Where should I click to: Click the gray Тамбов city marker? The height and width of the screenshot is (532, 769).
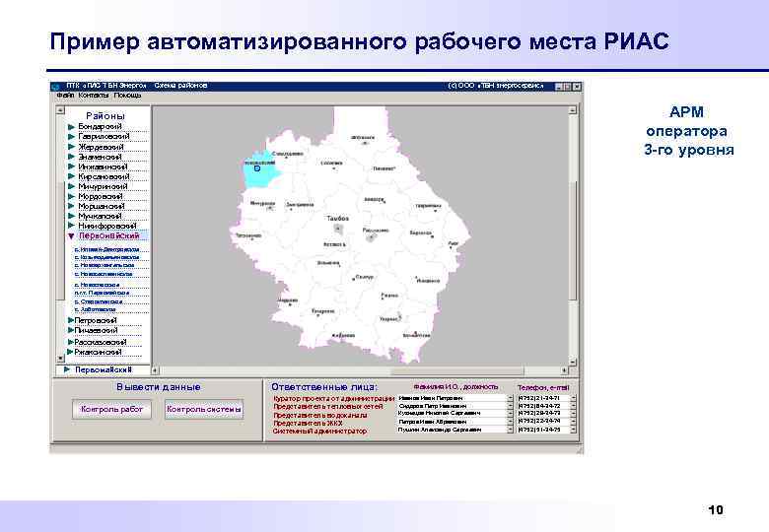(x=338, y=229)
